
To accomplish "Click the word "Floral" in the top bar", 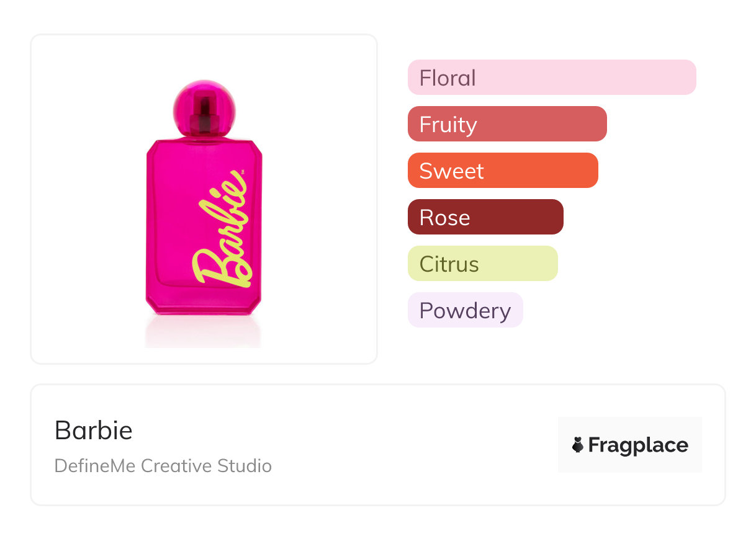I will [448, 78].
